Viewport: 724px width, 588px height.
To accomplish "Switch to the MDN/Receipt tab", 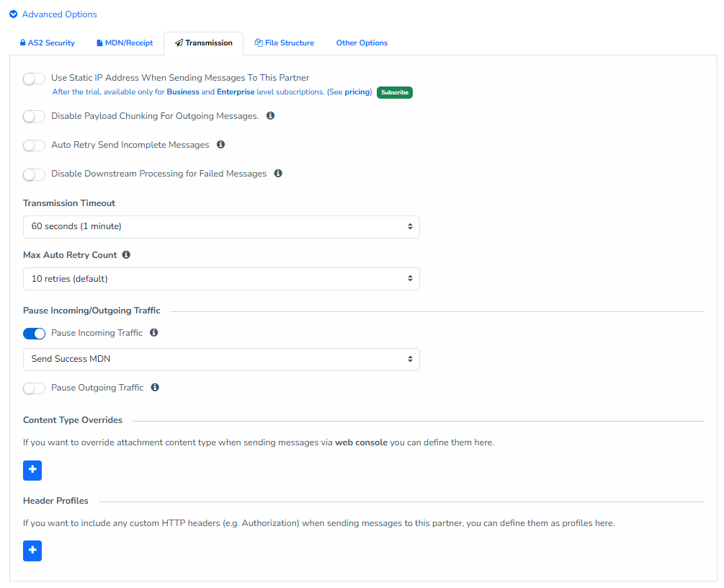I will point(125,43).
